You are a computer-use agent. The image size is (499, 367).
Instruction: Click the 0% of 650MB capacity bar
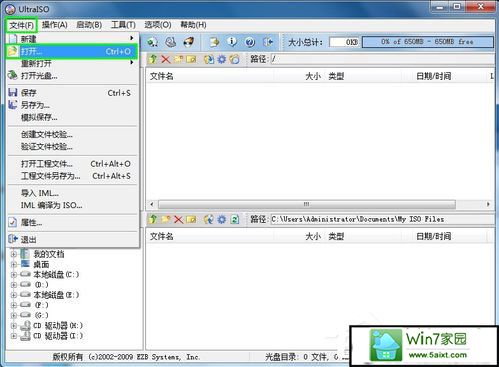click(427, 42)
